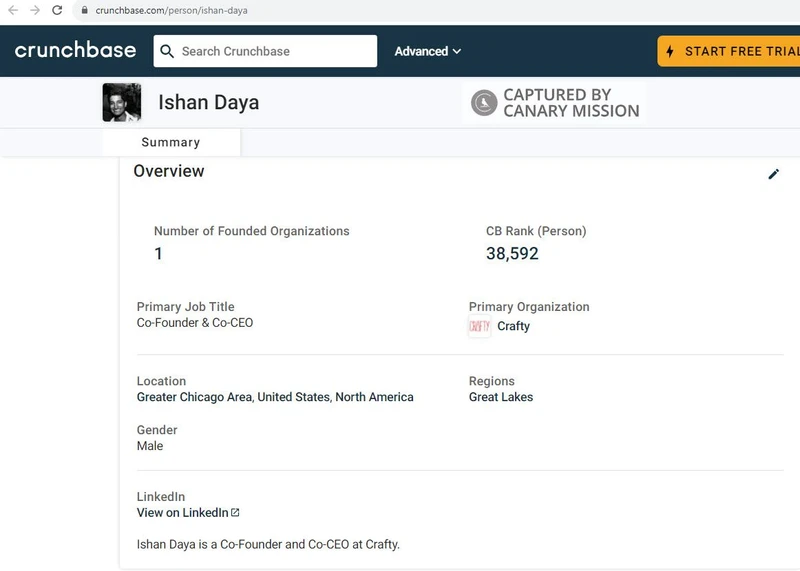
Task: Click the Crafty logo icon
Action: pyautogui.click(x=479, y=326)
